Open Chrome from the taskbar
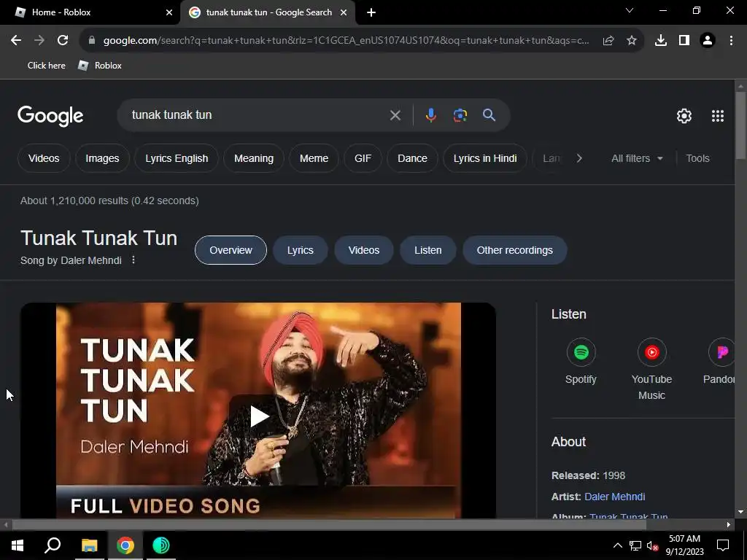 [x=125, y=545]
